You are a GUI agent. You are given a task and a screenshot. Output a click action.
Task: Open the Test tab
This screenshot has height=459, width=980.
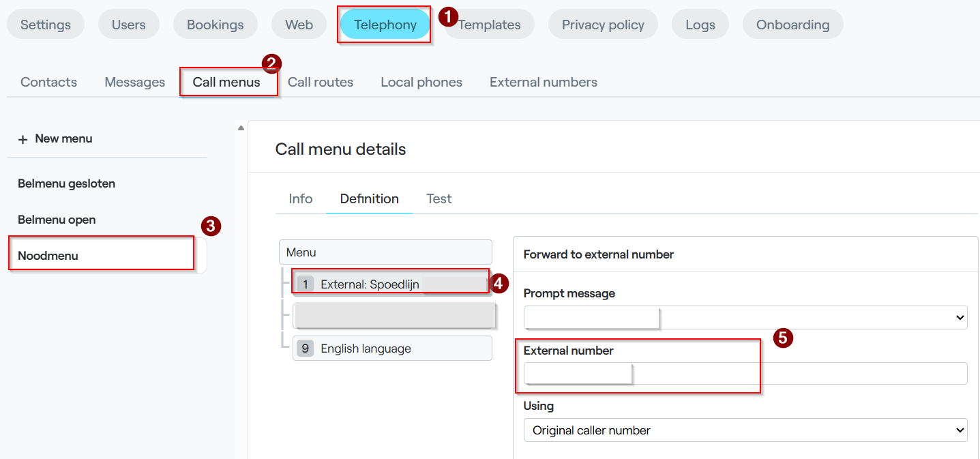pyautogui.click(x=439, y=199)
